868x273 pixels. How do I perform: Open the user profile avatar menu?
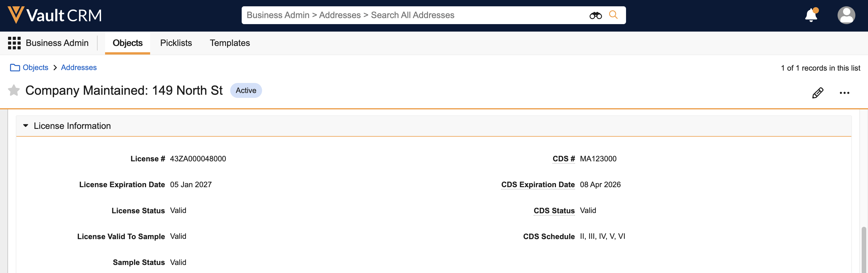(846, 15)
